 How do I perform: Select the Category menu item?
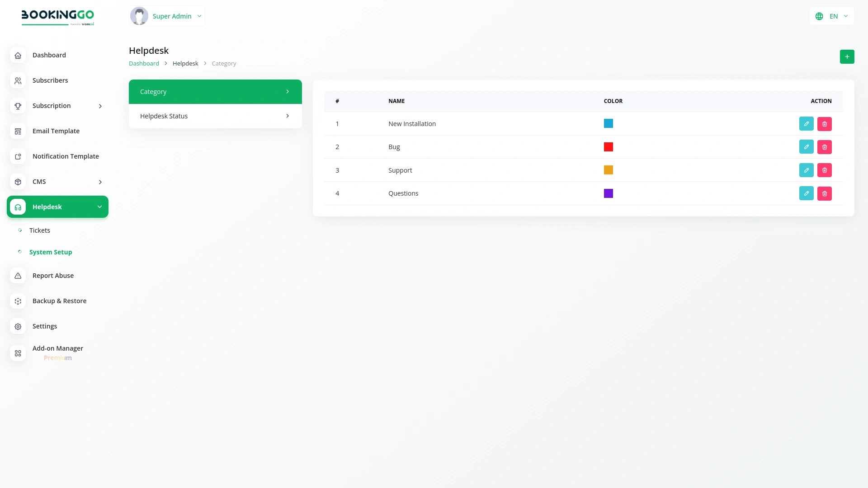(215, 91)
